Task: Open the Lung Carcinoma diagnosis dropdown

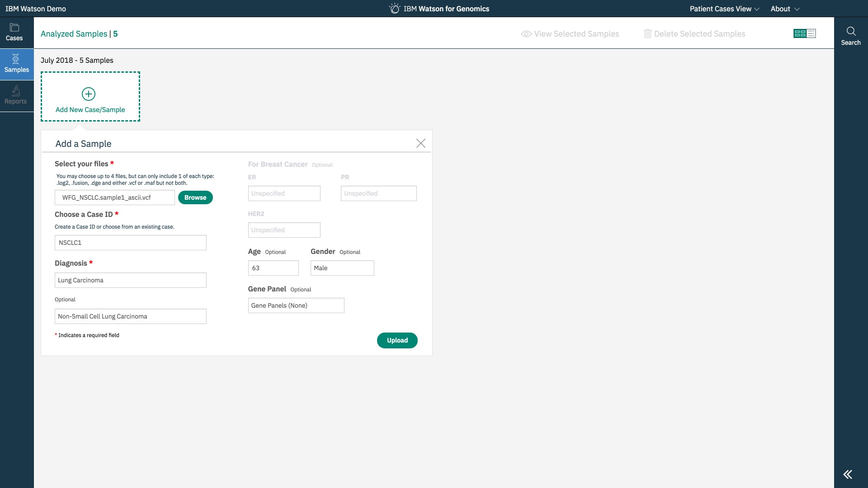Action: pyautogui.click(x=130, y=280)
